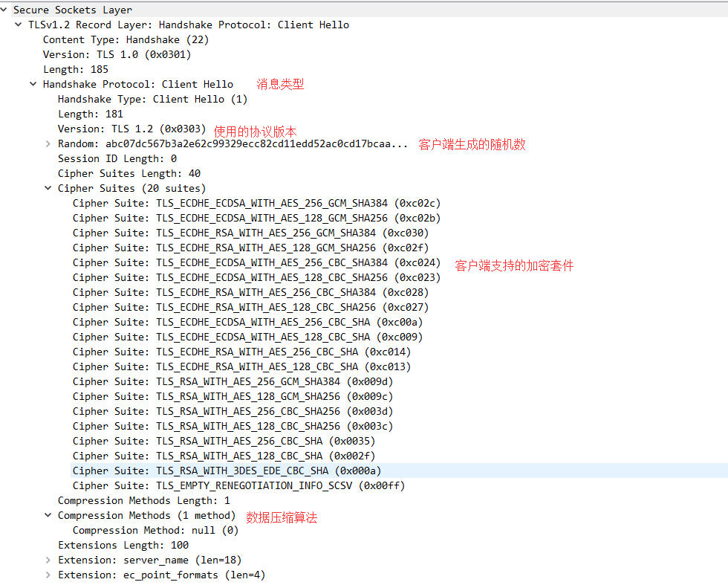Click TLS_EMPTY_RENEGOTIATION_INFO_SCSV cipher suite
The image size is (728, 585).
click(238, 485)
